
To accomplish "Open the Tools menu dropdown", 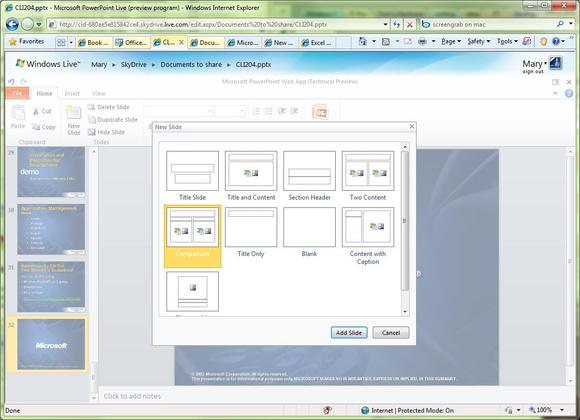I will click(x=507, y=41).
